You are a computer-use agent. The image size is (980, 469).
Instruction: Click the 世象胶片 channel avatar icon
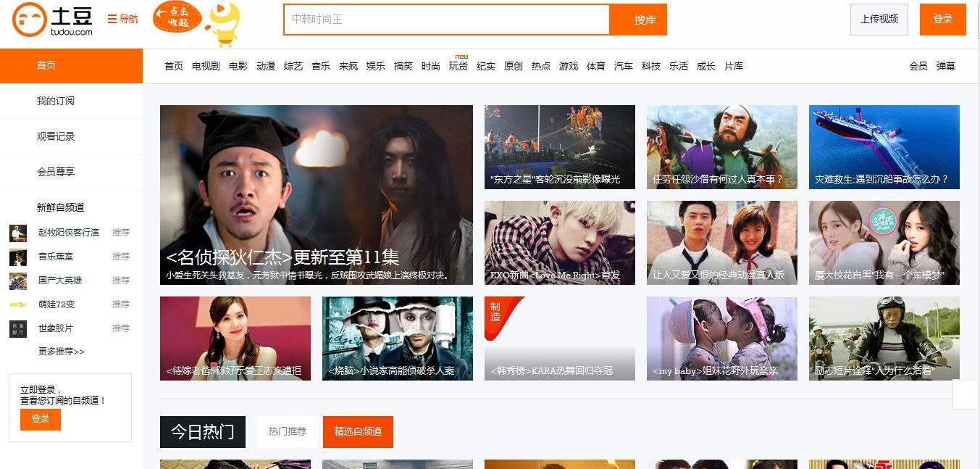18,328
